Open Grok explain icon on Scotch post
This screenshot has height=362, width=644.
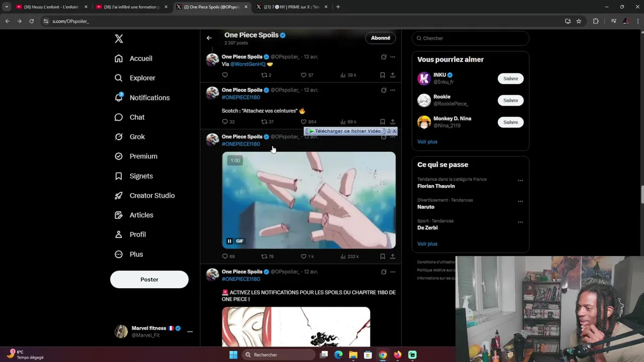tap(383, 90)
